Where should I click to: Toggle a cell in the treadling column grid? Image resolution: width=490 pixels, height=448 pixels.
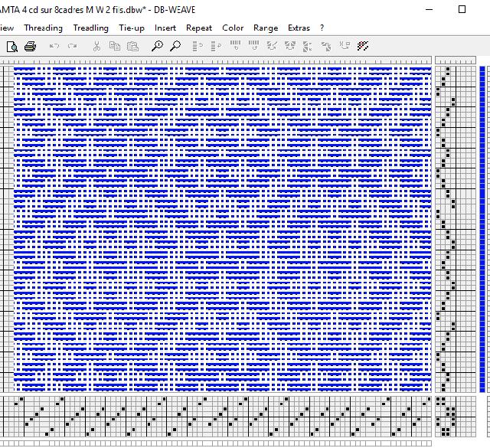click(x=446, y=230)
